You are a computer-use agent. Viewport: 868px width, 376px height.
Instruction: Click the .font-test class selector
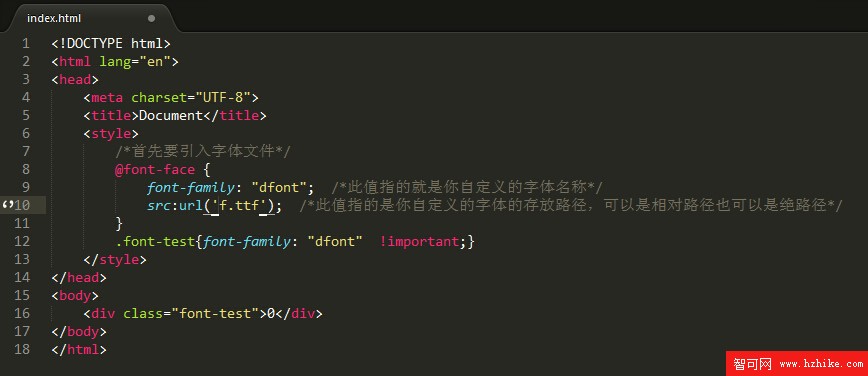click(155, 241)
